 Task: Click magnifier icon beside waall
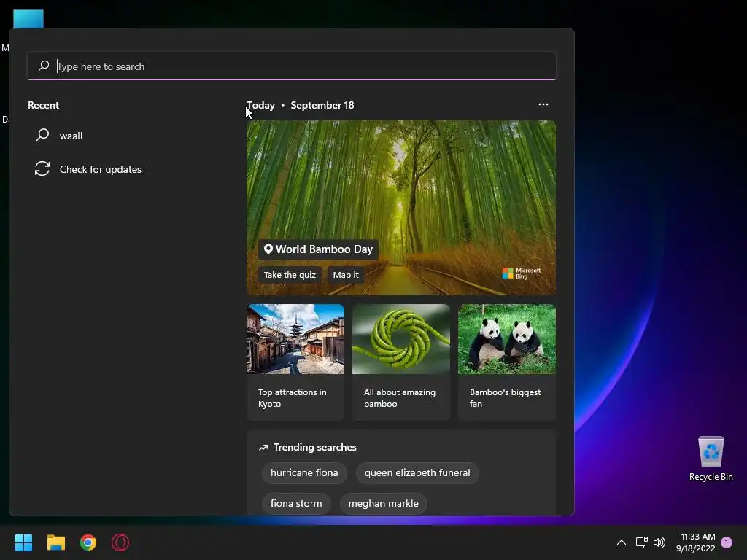pos(42,135)
